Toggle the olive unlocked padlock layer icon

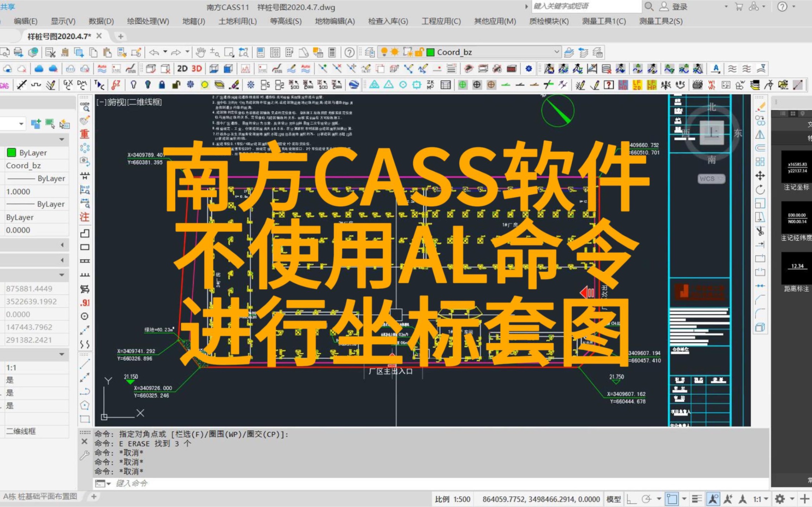click(x=176, y=85)
